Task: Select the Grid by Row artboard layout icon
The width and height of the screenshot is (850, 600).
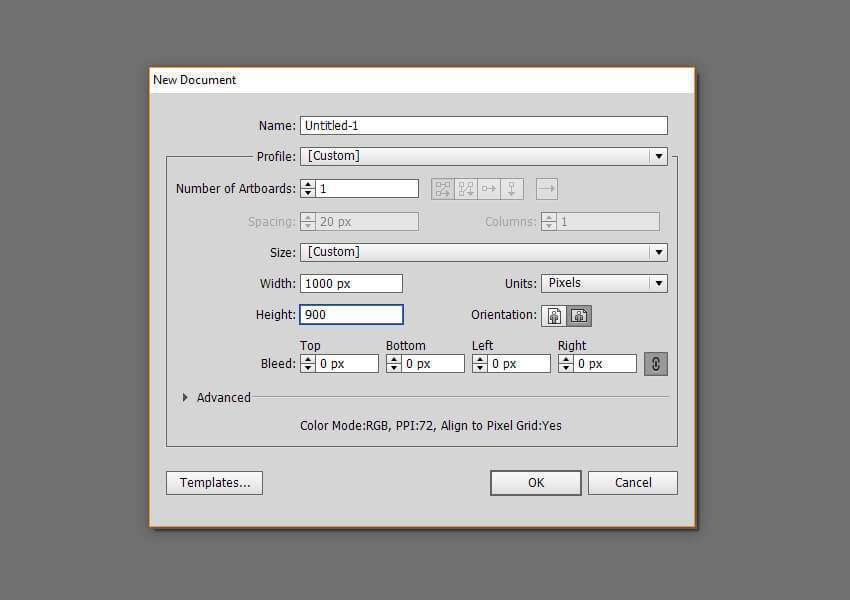Action: pos(443,188)
